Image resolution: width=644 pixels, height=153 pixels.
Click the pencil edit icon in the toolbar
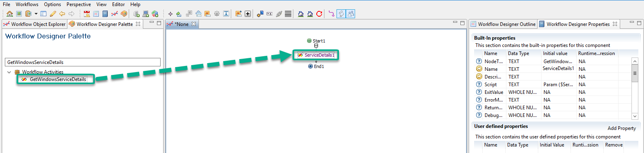[x=53, y=14]
